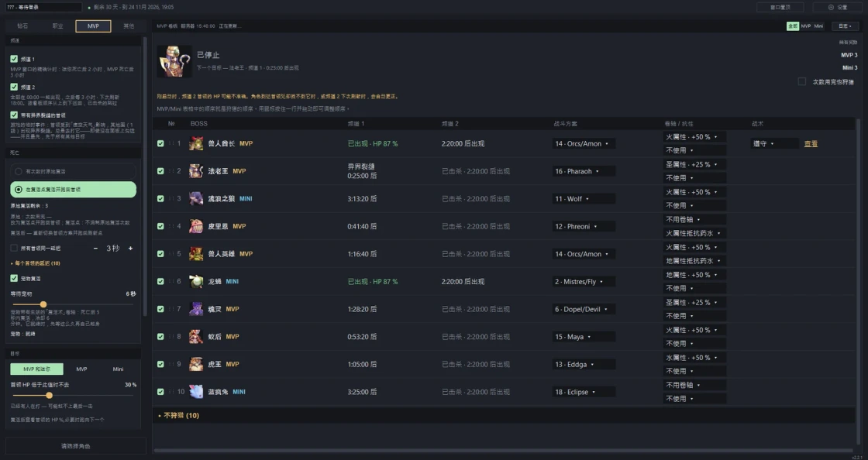This screenshot has height=460, width=868.
Task: Select the MVP 和迷你 target button
Action: 36,369
